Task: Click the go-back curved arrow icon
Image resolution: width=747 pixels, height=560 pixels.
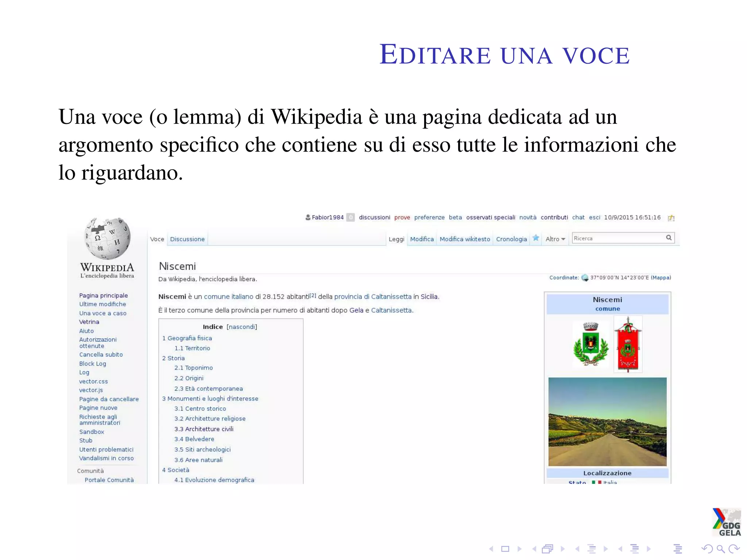Action: (707, 549)
